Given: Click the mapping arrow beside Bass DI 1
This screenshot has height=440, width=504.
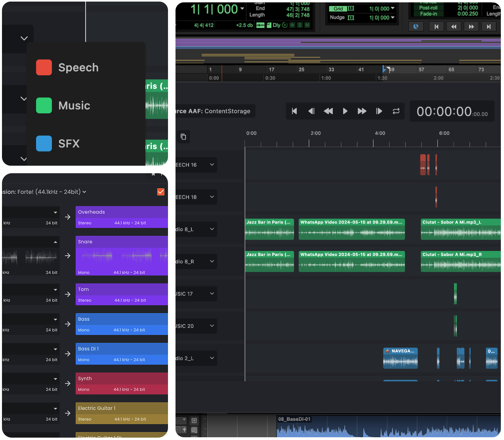Looking at the screenshot, I should tap(68, 354).
